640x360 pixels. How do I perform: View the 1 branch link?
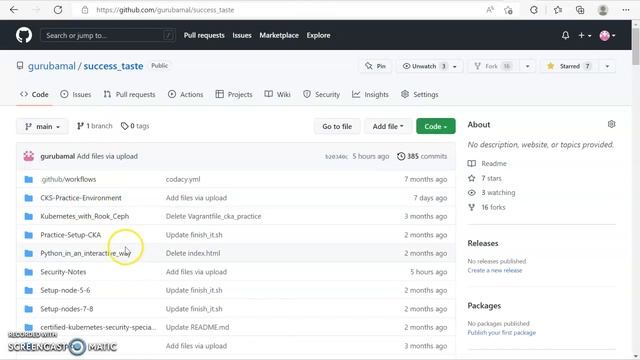click(x=94, y=126)
